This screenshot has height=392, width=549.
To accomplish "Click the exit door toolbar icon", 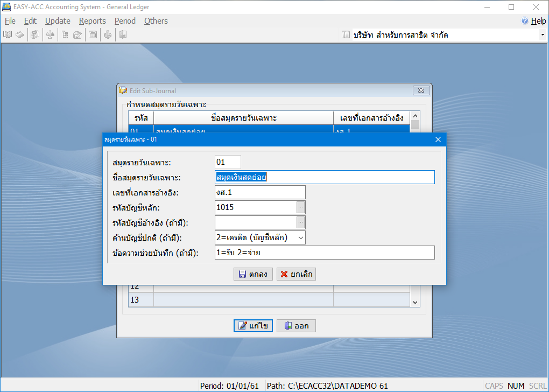I will (123, 35).
